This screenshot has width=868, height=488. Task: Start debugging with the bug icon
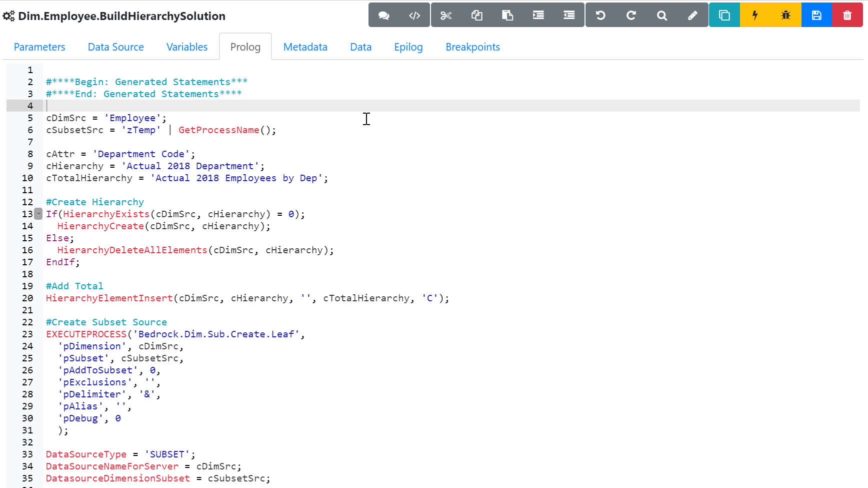pos(786,16)
